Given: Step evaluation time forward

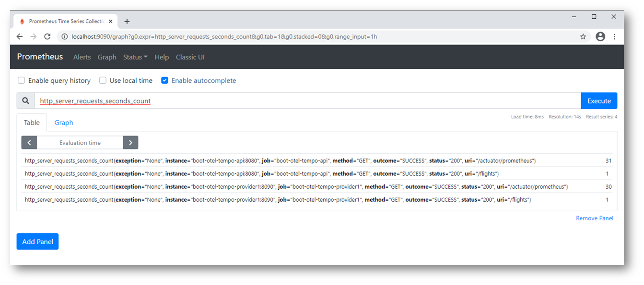Looking at the screenshot, I should 130,143.
